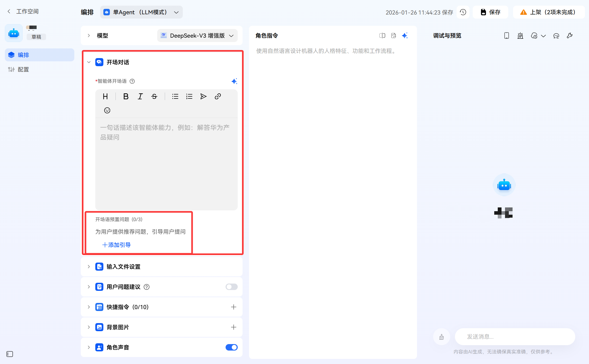This screenshot has height=364, width=589.
Task: Click the AI sparkle in 角色指令 header
Action: 405,36
